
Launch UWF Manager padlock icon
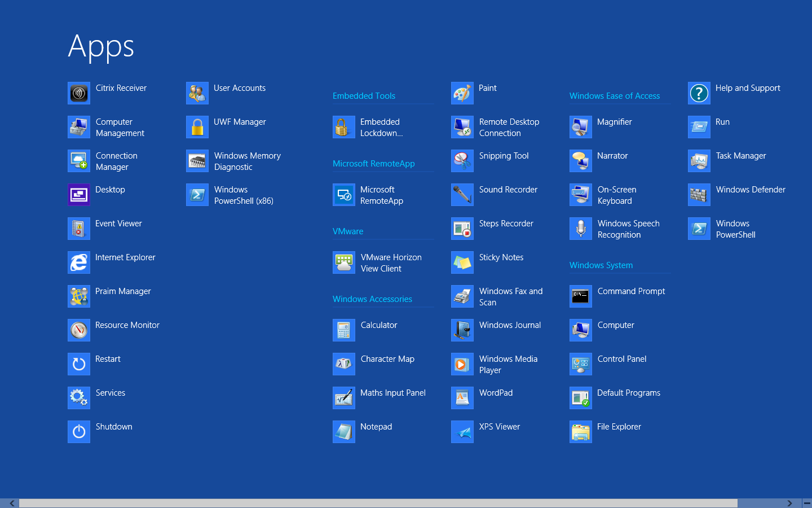click(197, 127)
